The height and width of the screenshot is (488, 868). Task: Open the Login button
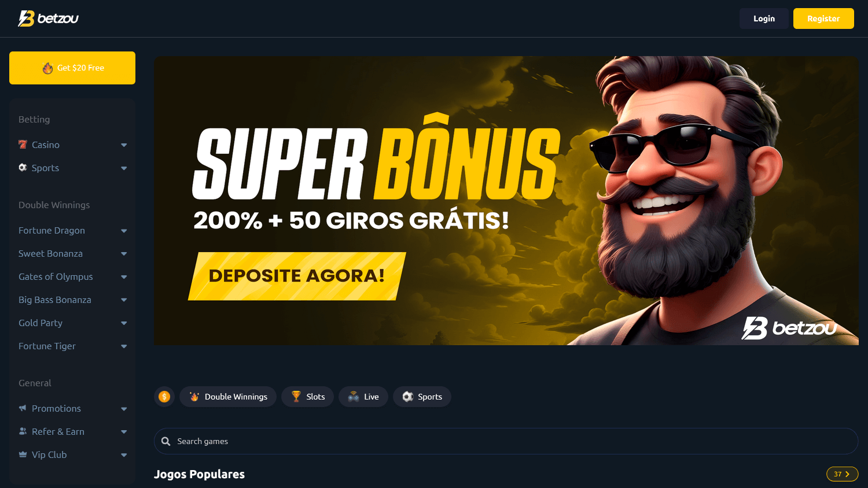764,19
